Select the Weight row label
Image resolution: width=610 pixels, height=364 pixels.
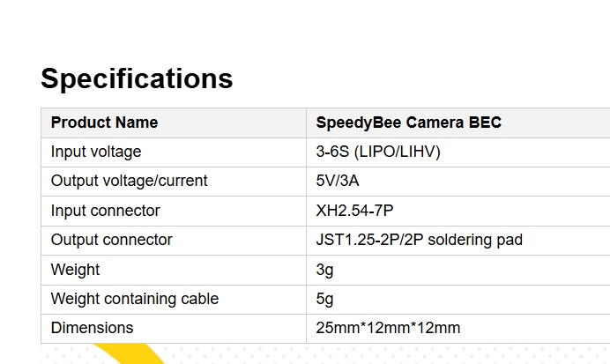coord(75,269)
